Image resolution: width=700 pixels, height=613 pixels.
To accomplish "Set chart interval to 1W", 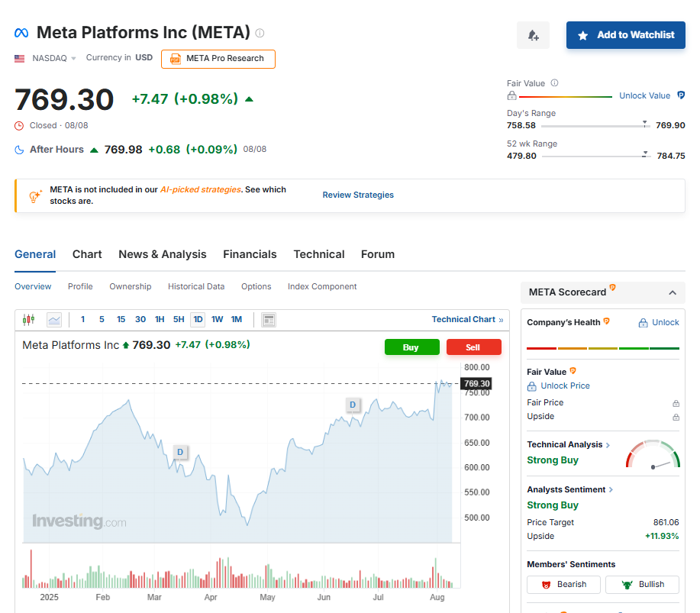I will click(217, 320).
